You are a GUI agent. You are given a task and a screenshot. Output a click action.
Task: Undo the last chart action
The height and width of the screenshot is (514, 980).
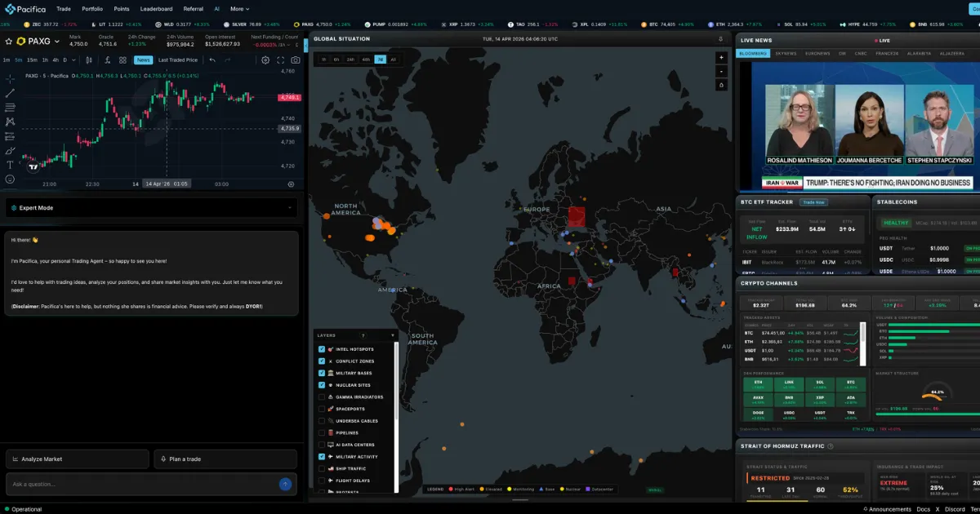(213, 60)
